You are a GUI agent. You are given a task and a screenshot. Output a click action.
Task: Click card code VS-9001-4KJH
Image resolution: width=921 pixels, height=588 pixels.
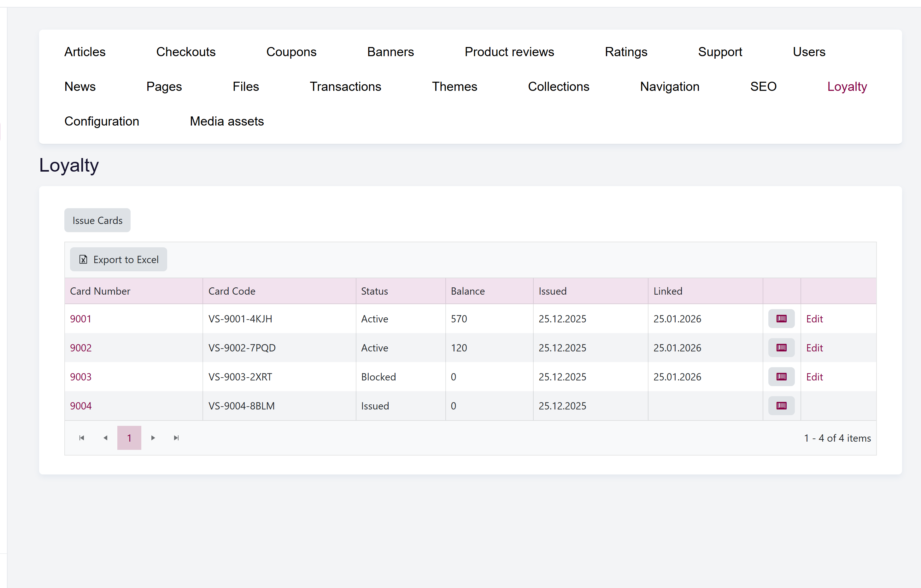coord(240,319)
